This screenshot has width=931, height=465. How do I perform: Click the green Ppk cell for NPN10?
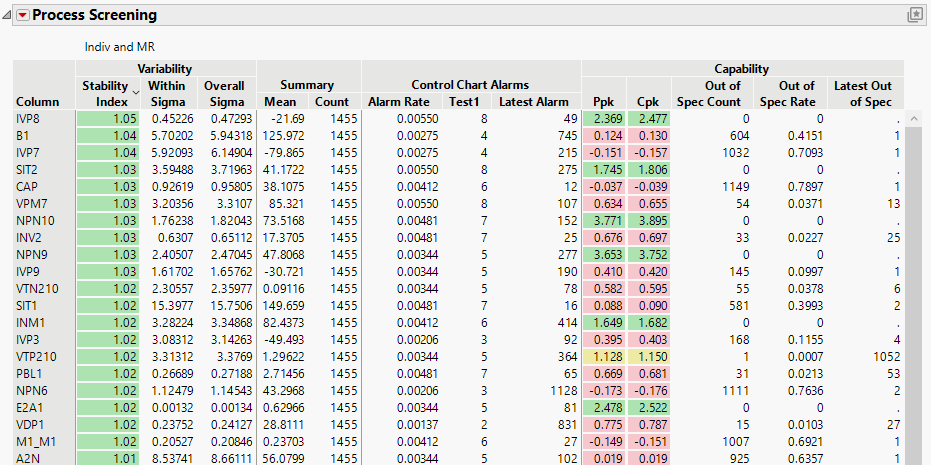(606, 220)
